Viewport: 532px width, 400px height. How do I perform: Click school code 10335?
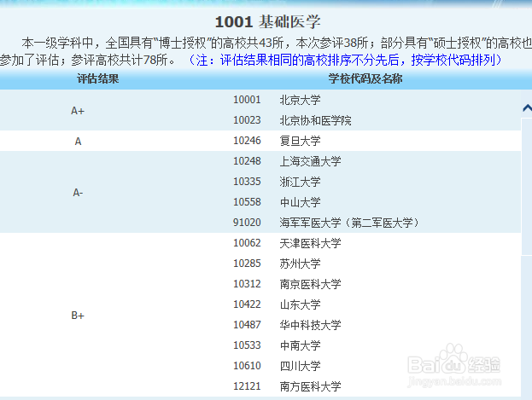pyautogui.click(x=247, y=182)
